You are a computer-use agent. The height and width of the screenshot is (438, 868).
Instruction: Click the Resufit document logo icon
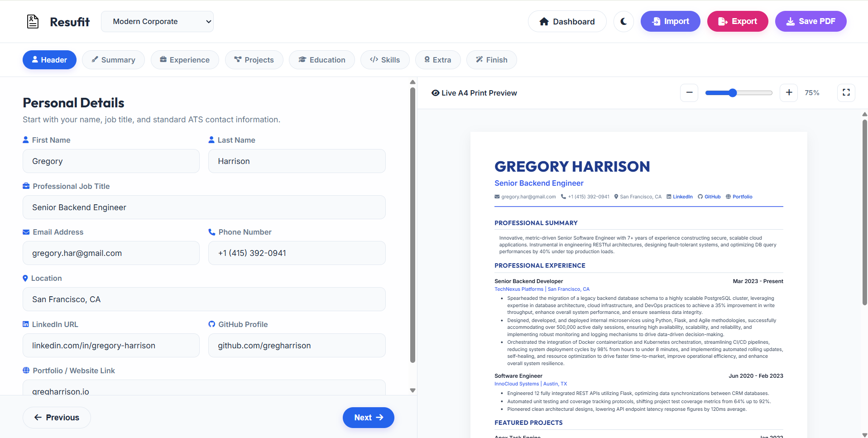pos(33,21)
